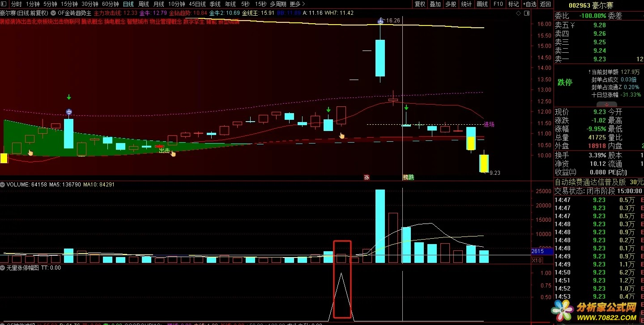Switch to 1分钟 period

coord(33,4)
